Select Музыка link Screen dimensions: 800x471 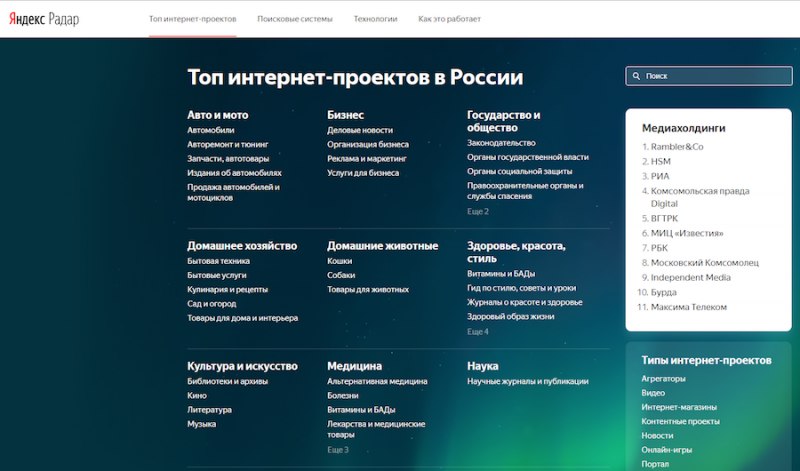tap(201, 424)
